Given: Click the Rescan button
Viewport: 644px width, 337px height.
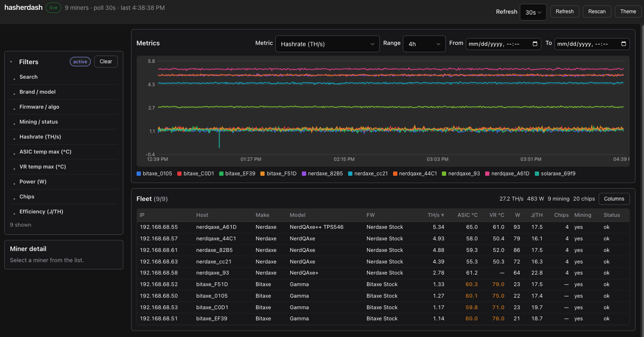Looking at the screenshot, I should click(x=597, y=12).
